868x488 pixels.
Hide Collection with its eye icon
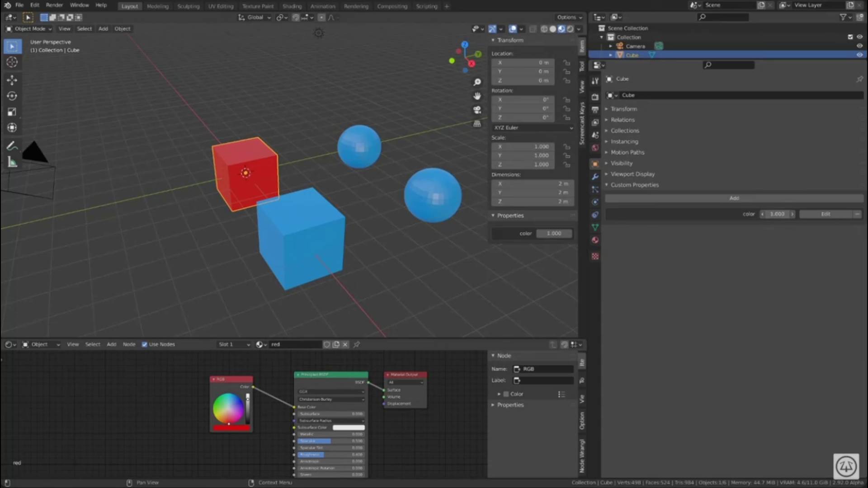point(859,37)
